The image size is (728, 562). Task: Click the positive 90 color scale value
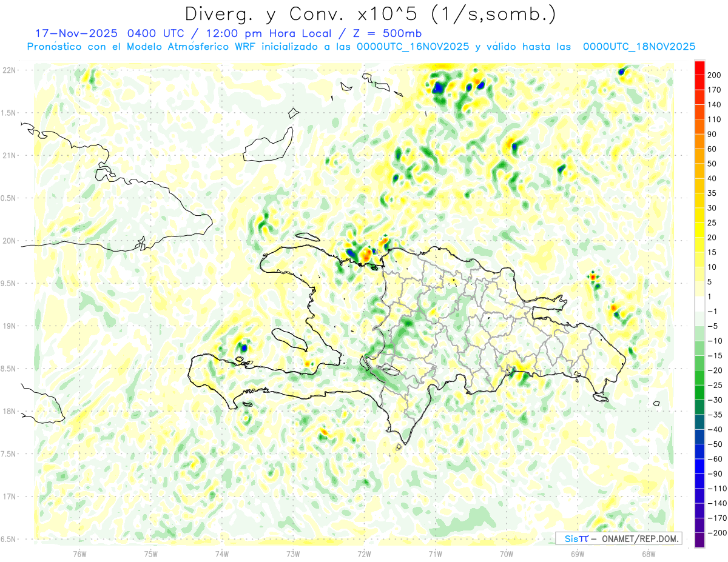713,134
